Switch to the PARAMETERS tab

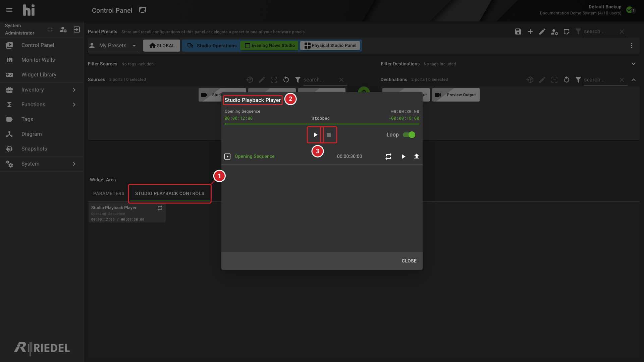pyautogui.click(x=109, y=193)
